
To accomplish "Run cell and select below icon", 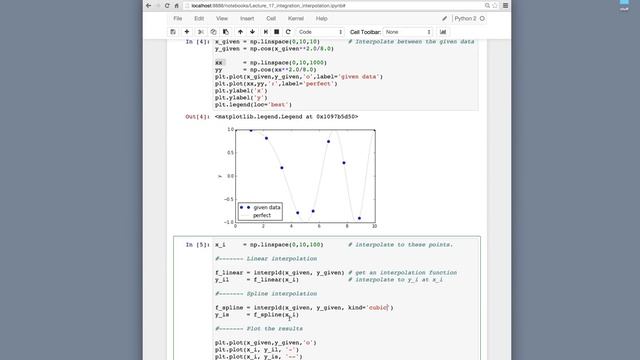I will 266,32.
